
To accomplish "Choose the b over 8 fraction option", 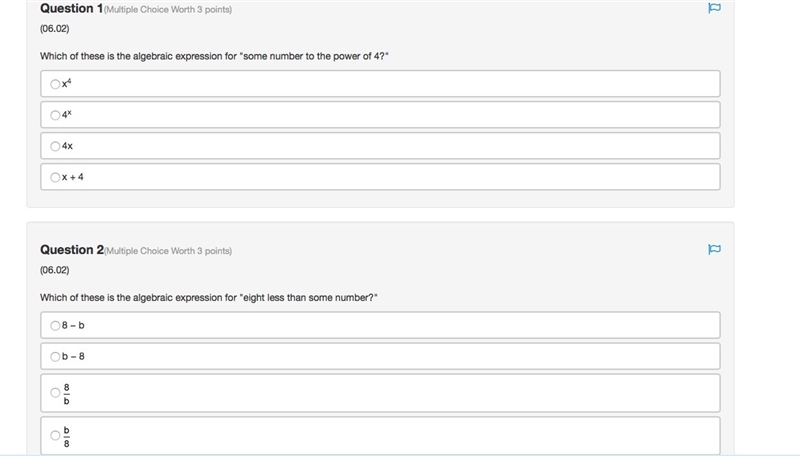I will [55, 436].
